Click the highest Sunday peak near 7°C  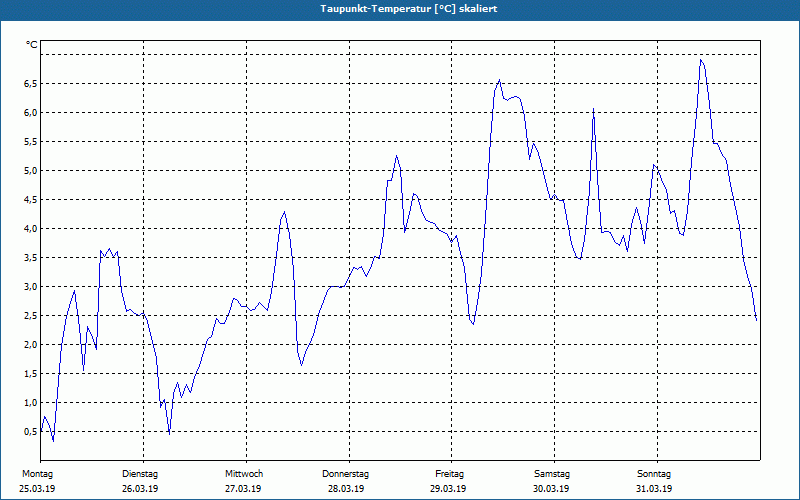coord(701,60)
